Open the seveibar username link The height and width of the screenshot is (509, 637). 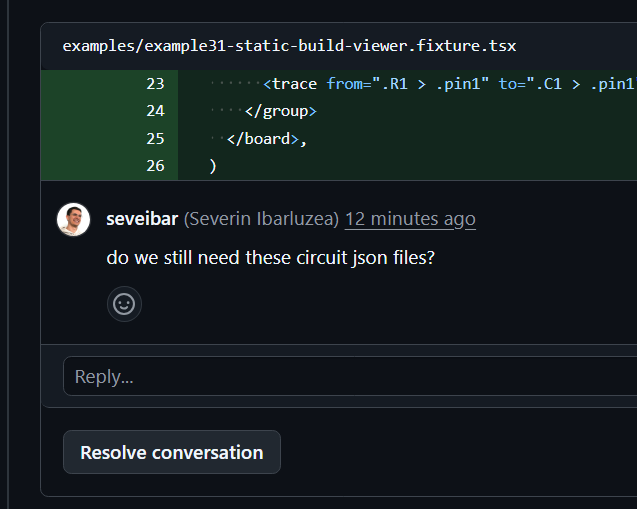point(142,219)
